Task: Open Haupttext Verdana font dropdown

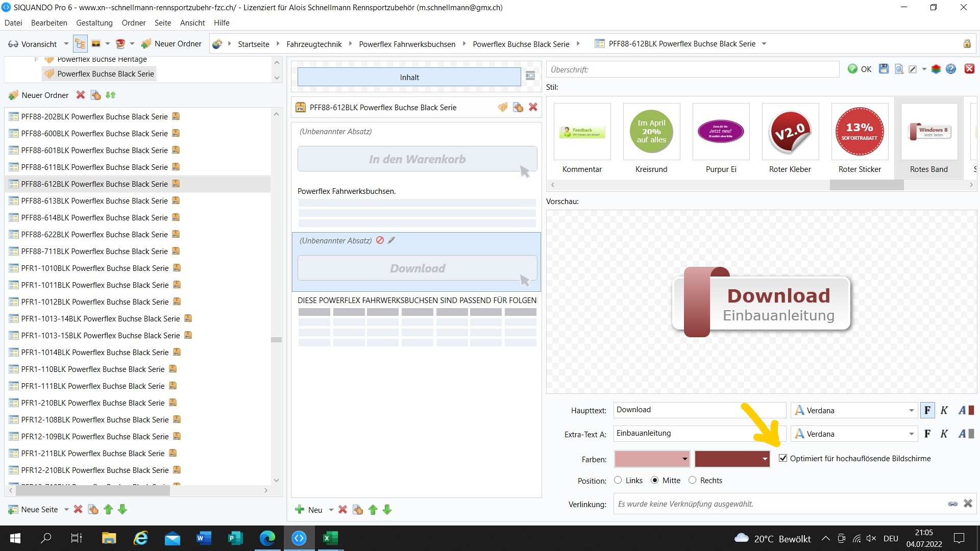Action: click(x=911, y=410)
